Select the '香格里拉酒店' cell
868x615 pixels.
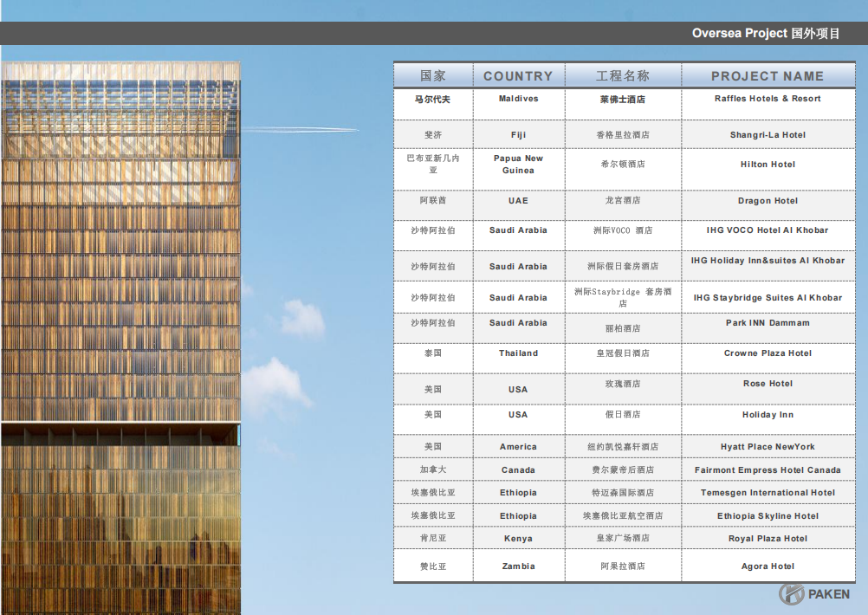(x=623, y=134)
